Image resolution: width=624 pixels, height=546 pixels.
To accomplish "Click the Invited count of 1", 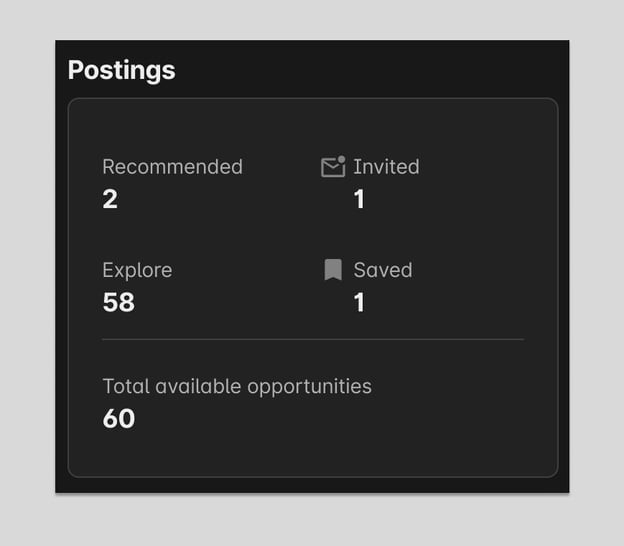I will pyautogui.click(x=359, y=199).
